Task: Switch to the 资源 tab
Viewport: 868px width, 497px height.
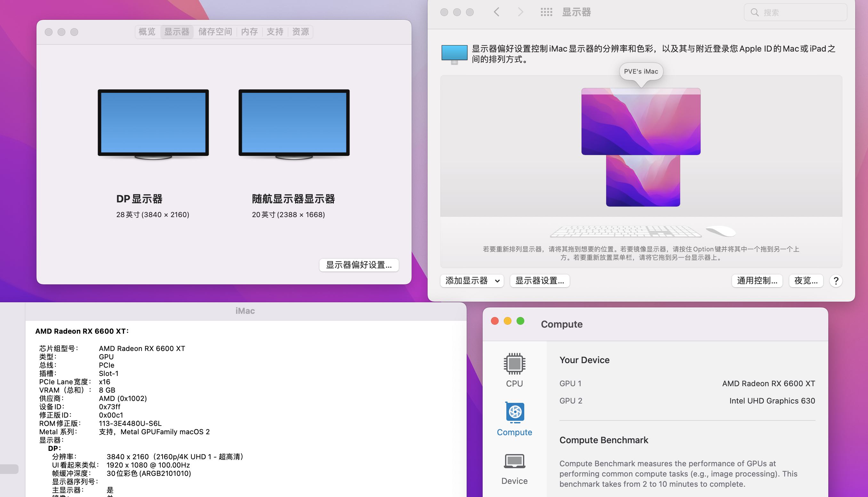Action: coord(301,32)
